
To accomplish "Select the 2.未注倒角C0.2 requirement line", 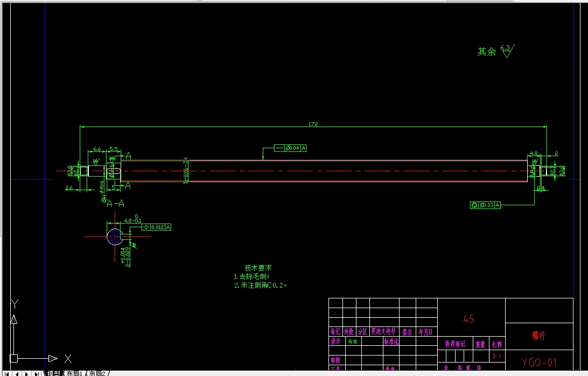I will 261,285.
